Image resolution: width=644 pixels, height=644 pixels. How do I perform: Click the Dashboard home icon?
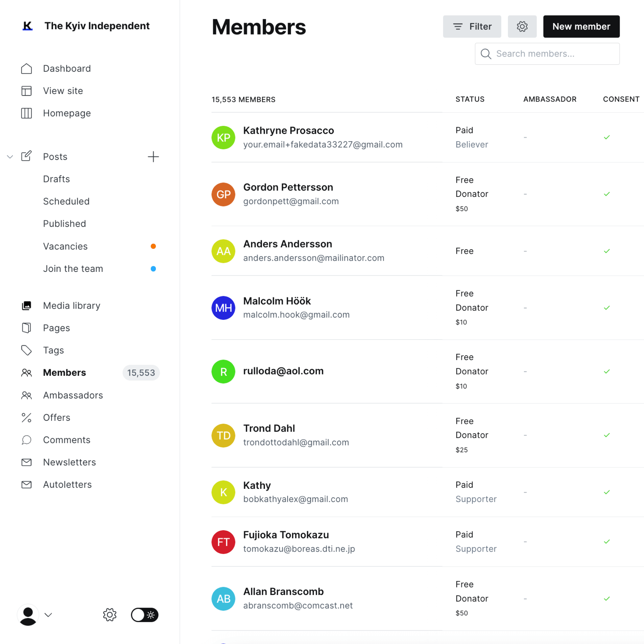point(26,68)
